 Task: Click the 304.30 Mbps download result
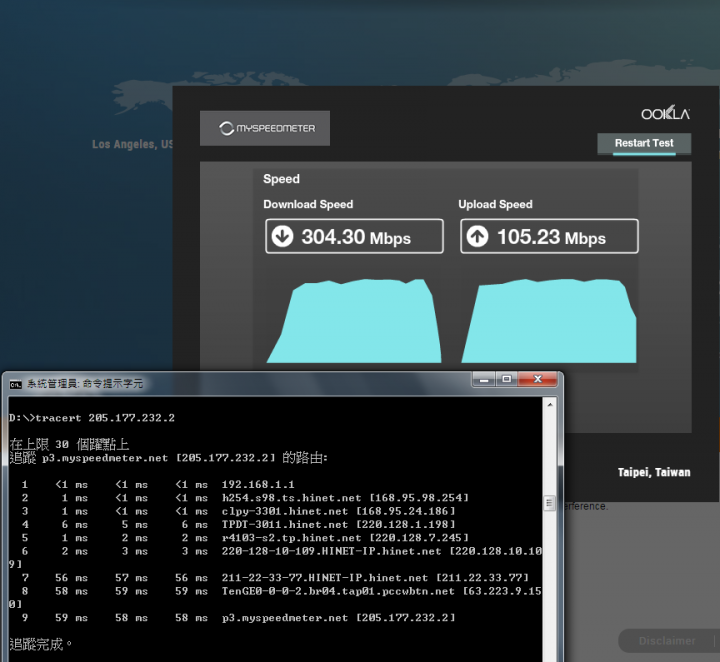[x=355, y=238]
